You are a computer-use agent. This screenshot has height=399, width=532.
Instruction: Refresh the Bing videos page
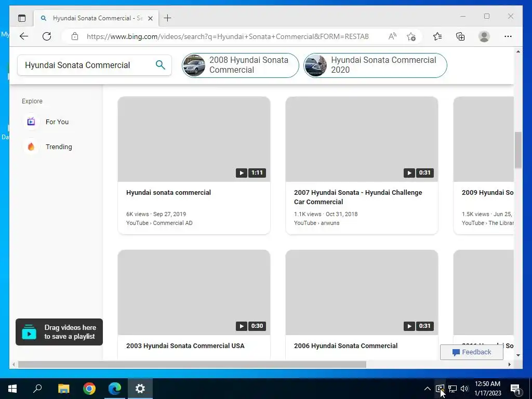point(47,36)
